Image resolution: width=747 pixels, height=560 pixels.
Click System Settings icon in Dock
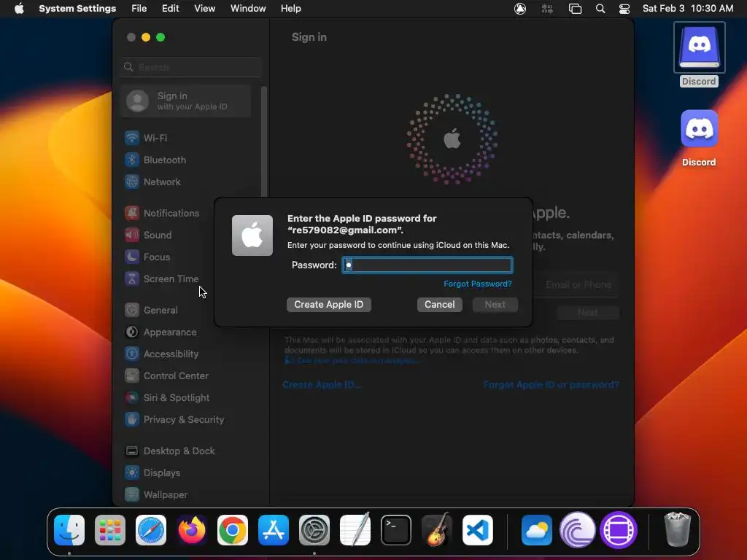(x=314, y=530)
